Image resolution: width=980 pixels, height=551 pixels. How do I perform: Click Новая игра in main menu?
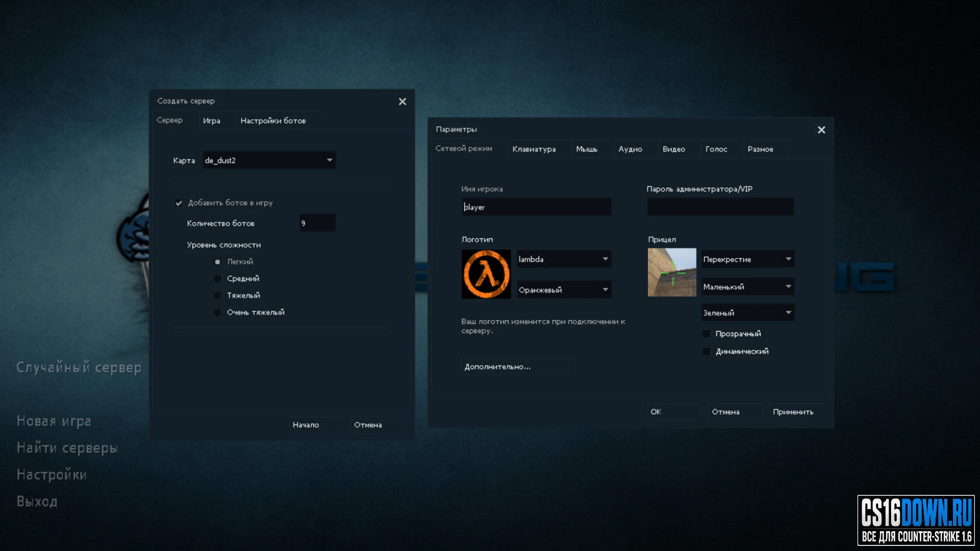point(54,421)
